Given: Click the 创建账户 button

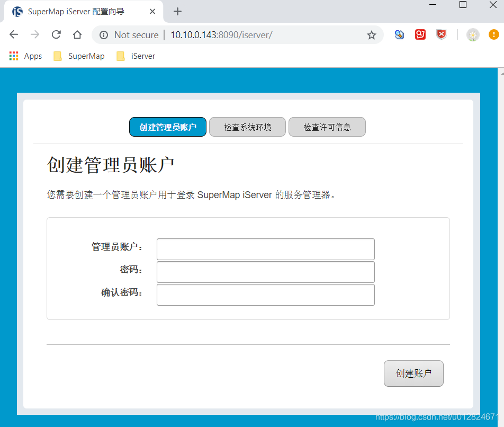Looking at the screenshot, I should point(413,373).
